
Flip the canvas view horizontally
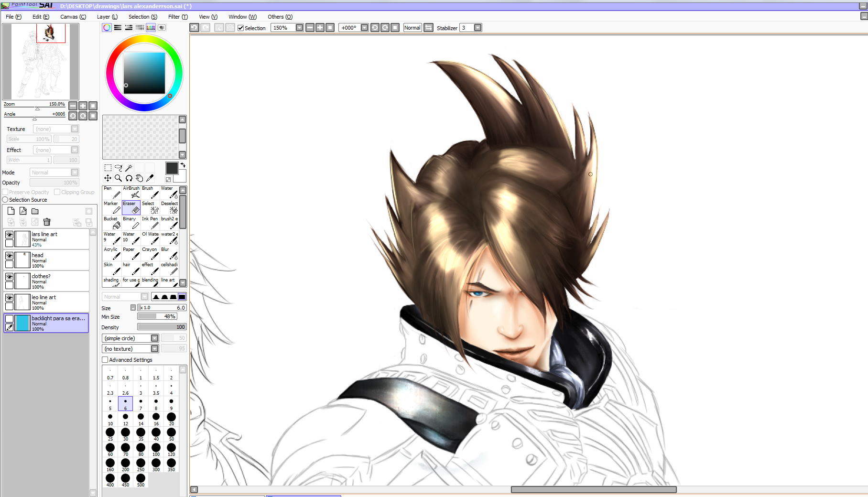pos(428,28)
